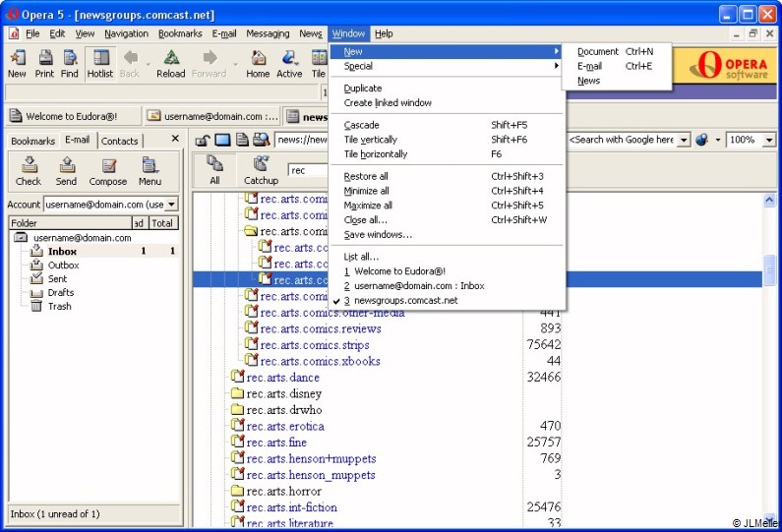Click the padlock security icon

pos(202,140)
